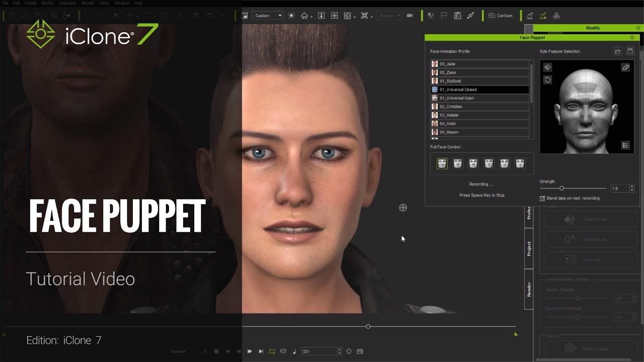Click the music note icon on timeline bar
The height and width of the screenshot is (362, 644).
coord(294,351)
